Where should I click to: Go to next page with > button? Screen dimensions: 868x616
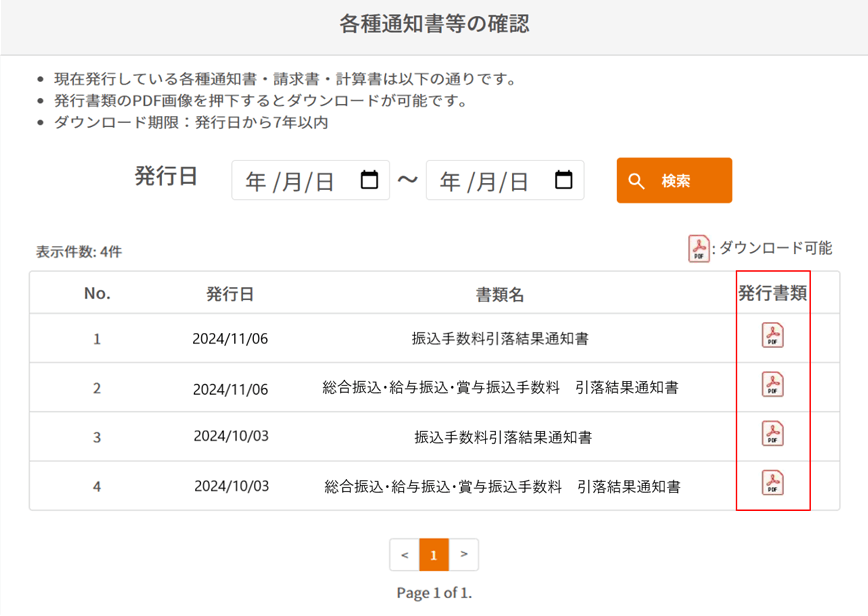464,555
